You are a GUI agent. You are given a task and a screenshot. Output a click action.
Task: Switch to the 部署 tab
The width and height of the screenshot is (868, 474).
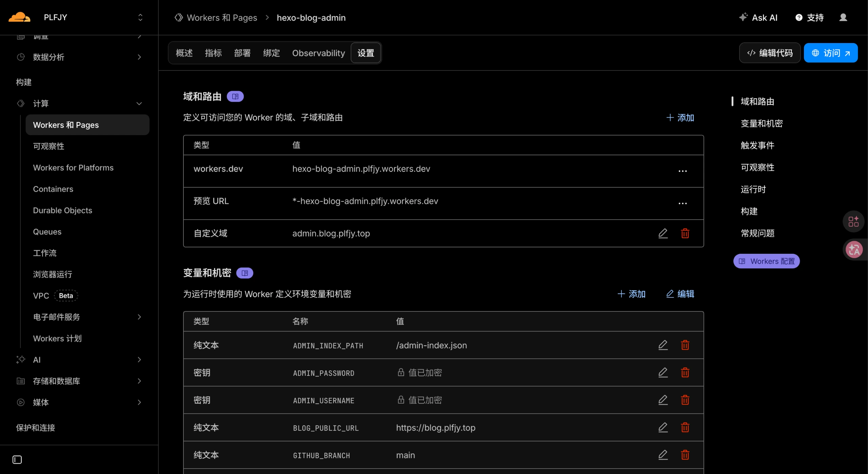click(242, 53)
